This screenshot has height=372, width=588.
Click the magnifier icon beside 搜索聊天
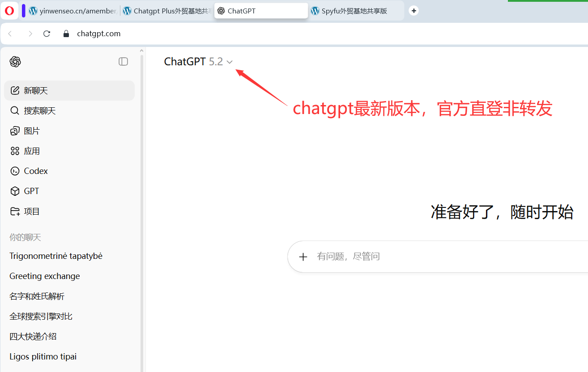[15, 110]
